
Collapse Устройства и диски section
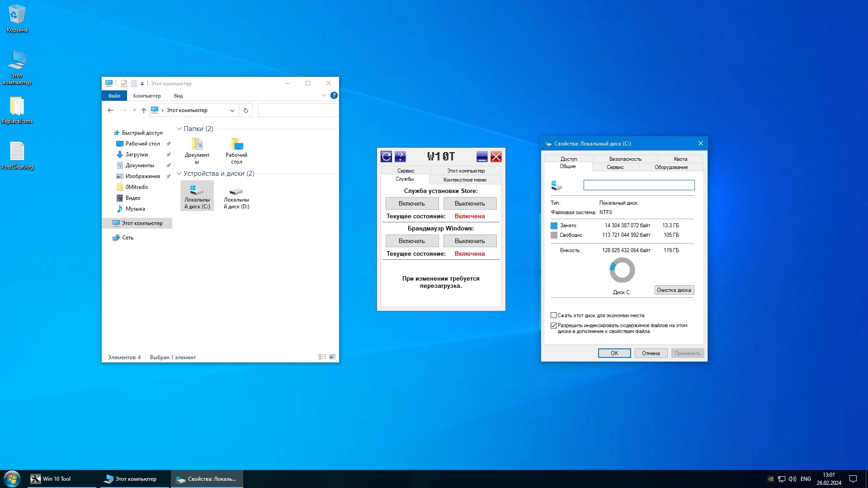click(179, 174)
